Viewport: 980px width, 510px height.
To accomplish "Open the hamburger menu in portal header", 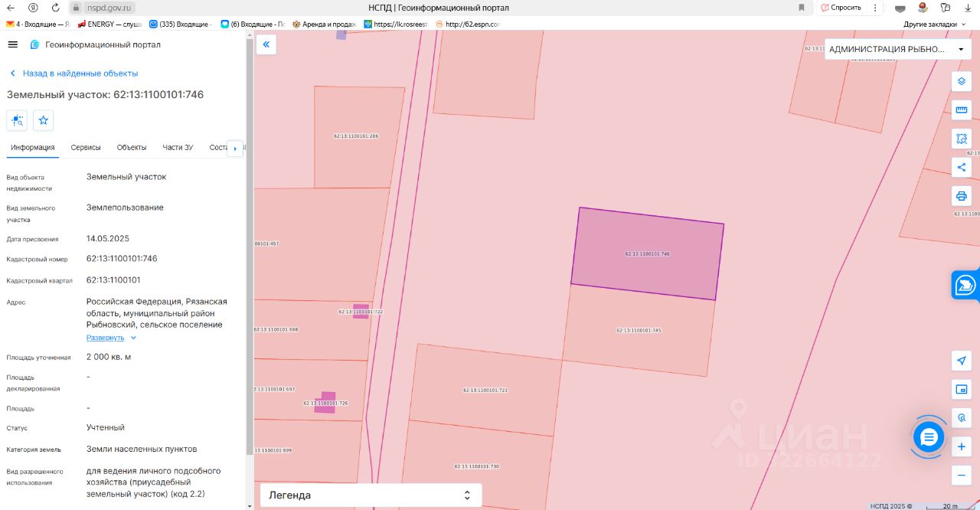I will tap(12, 44).
